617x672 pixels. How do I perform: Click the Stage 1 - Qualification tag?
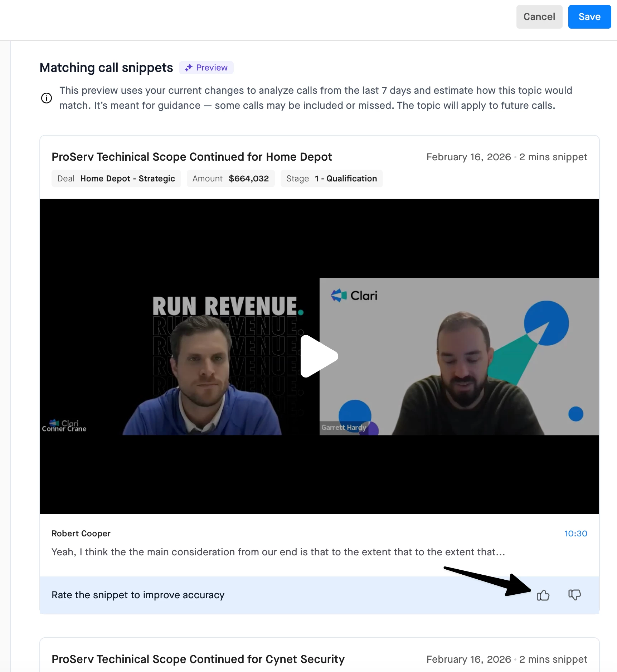331,179
